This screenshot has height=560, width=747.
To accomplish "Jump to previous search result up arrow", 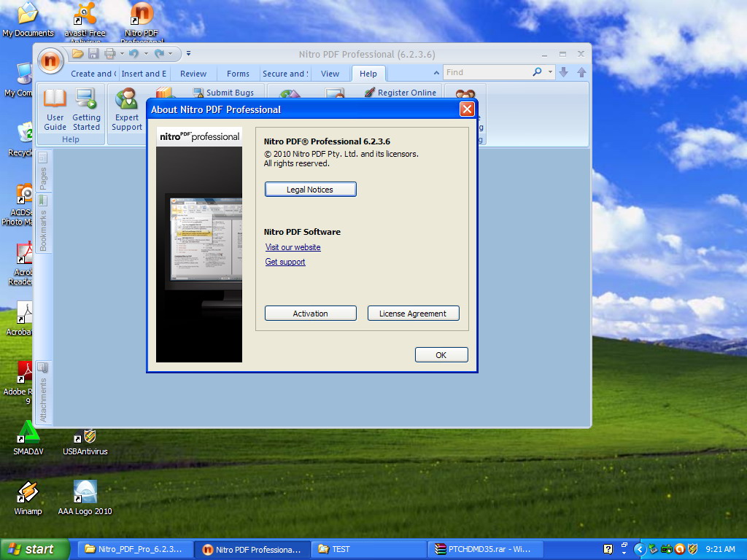I will [581, 72].
